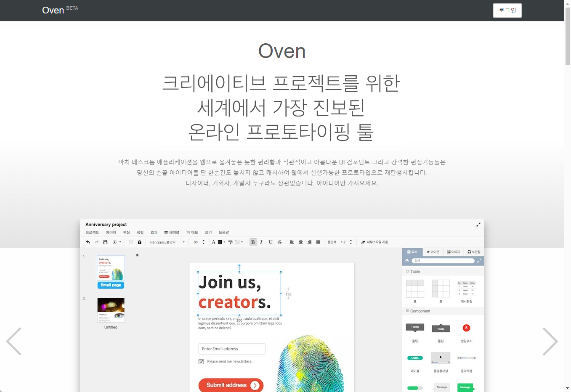
Task: Select the green toggle switch component
Action: point(415,388)
